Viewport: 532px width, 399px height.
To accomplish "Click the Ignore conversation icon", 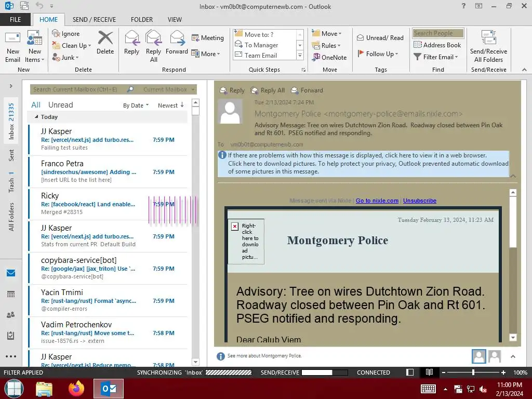I will (66, 34).
